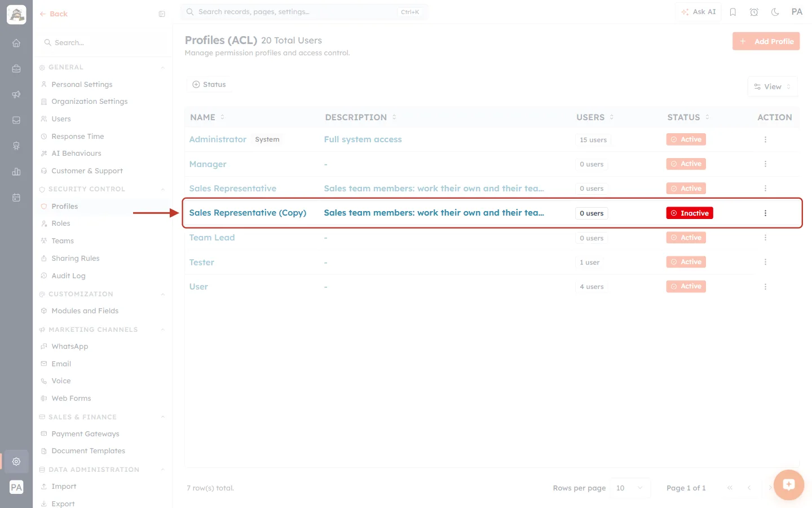Go to the first page of results

[x=730, y=488]
